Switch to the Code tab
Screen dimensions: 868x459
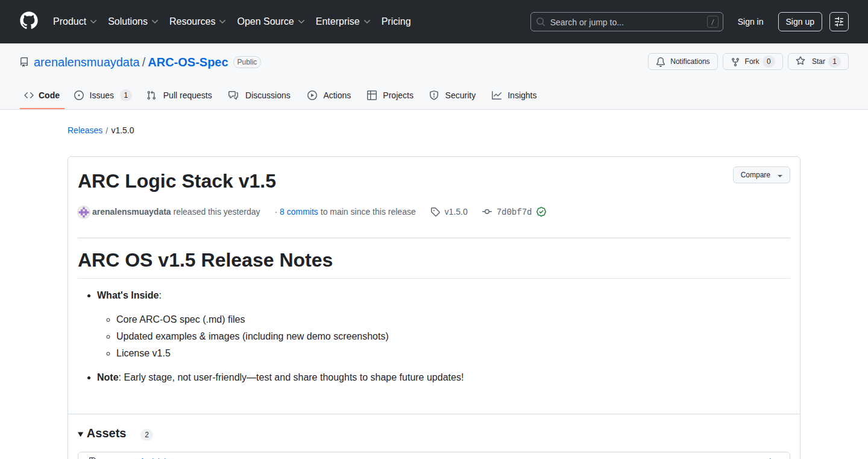tap(42, 95)
